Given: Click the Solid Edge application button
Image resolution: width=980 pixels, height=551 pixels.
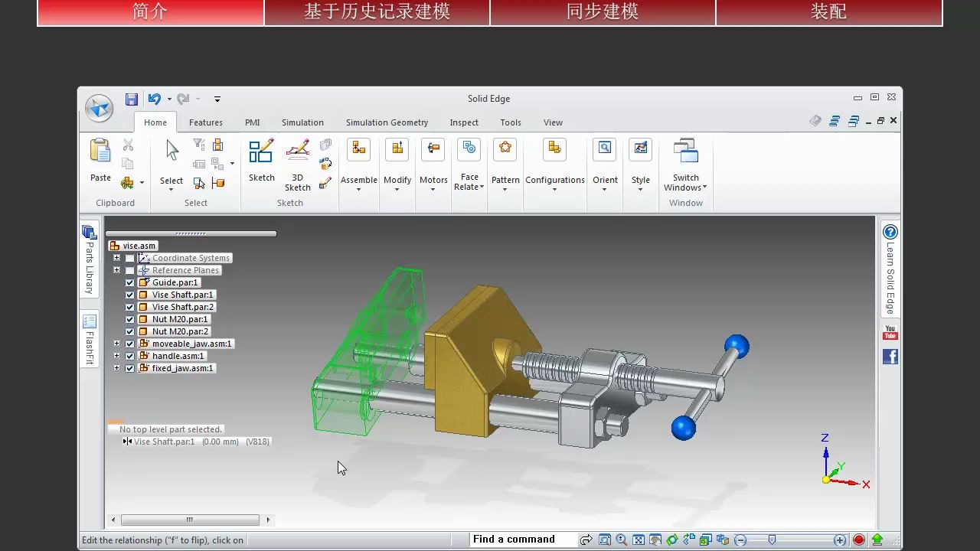Looking at the screenshot, I should tap(100, 108).
